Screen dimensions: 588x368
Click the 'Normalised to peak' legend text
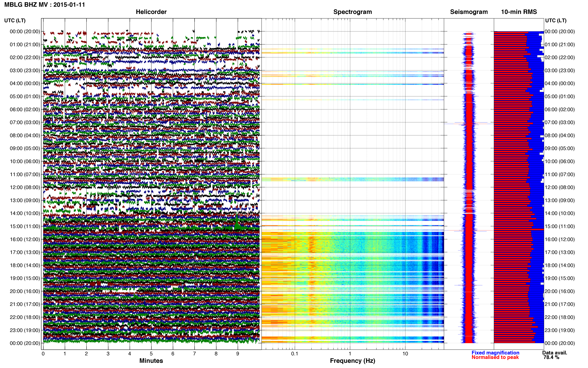coord(495,357)
